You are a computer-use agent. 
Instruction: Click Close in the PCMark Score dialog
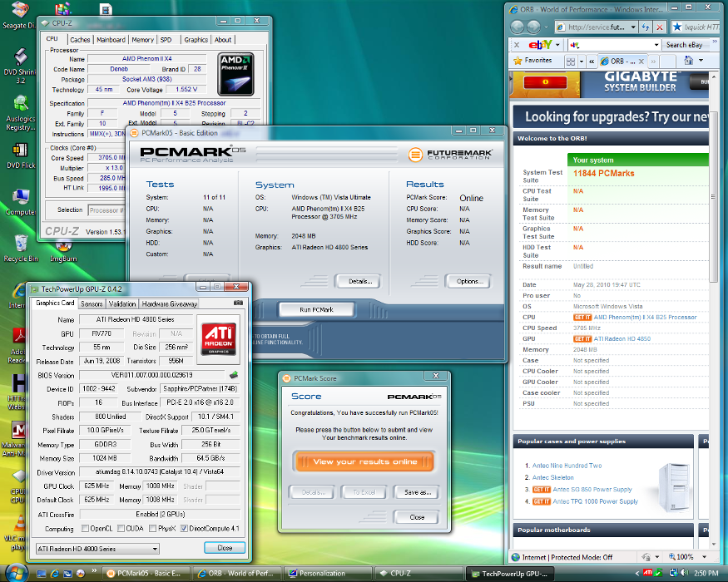pyautogui.click(x=417, y=517)
